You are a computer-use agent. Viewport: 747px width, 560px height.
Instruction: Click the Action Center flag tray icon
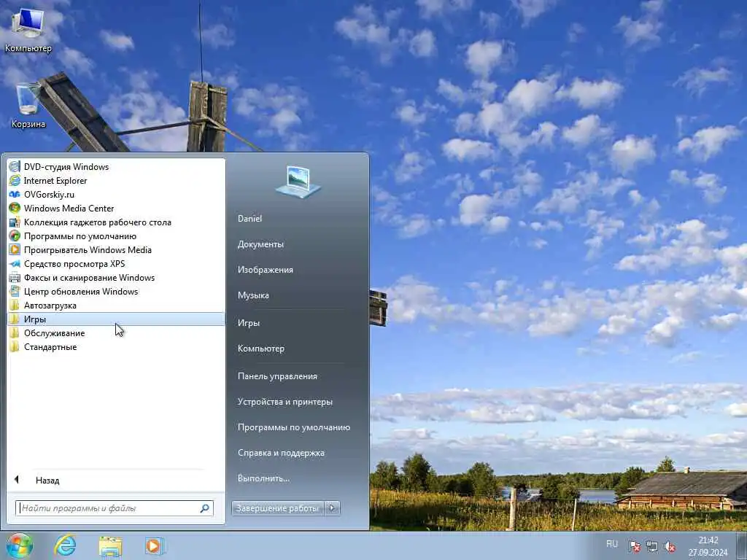coord(635,547)
